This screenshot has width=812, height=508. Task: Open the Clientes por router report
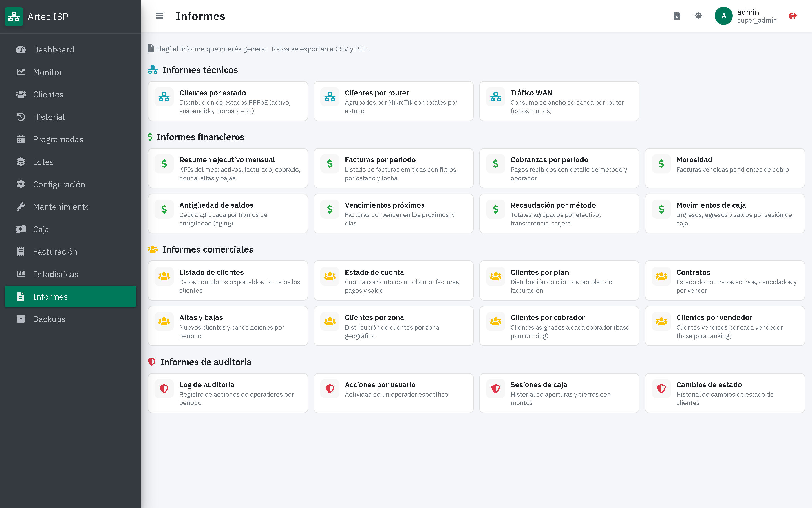(x=394, y=101)
